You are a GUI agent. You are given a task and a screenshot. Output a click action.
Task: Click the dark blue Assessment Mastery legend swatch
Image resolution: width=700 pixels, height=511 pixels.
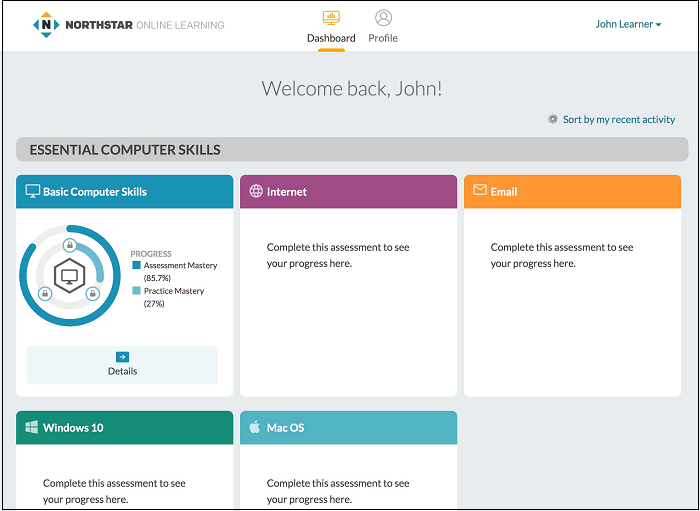click(x=137, y=265)
